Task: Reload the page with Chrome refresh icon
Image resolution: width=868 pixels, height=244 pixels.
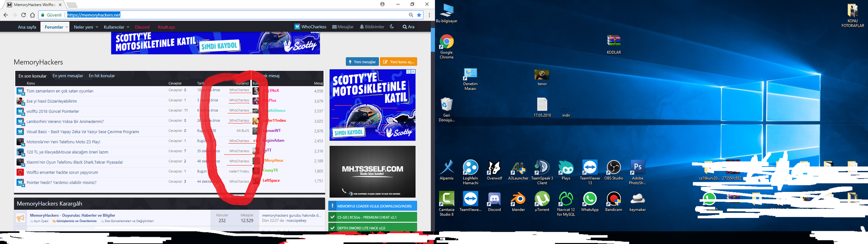Action: coord(23,15)
